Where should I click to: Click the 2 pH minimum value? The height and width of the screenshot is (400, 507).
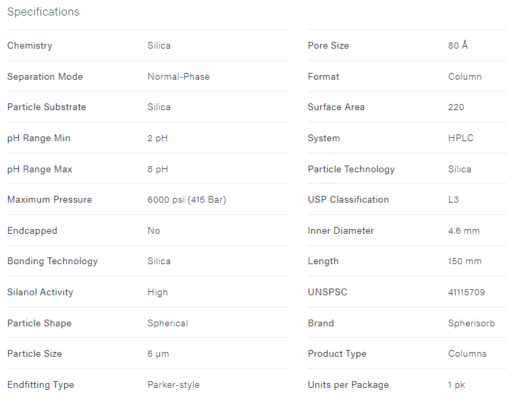157,138
